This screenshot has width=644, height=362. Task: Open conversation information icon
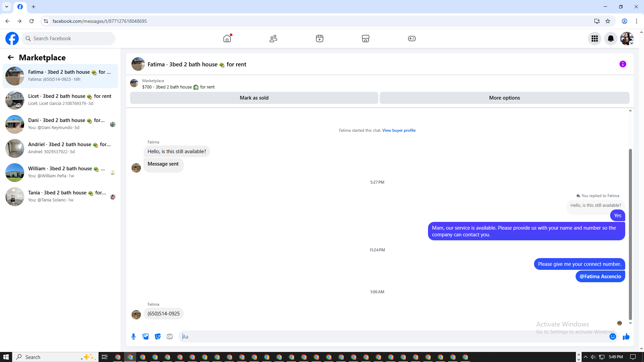[623, 64]
